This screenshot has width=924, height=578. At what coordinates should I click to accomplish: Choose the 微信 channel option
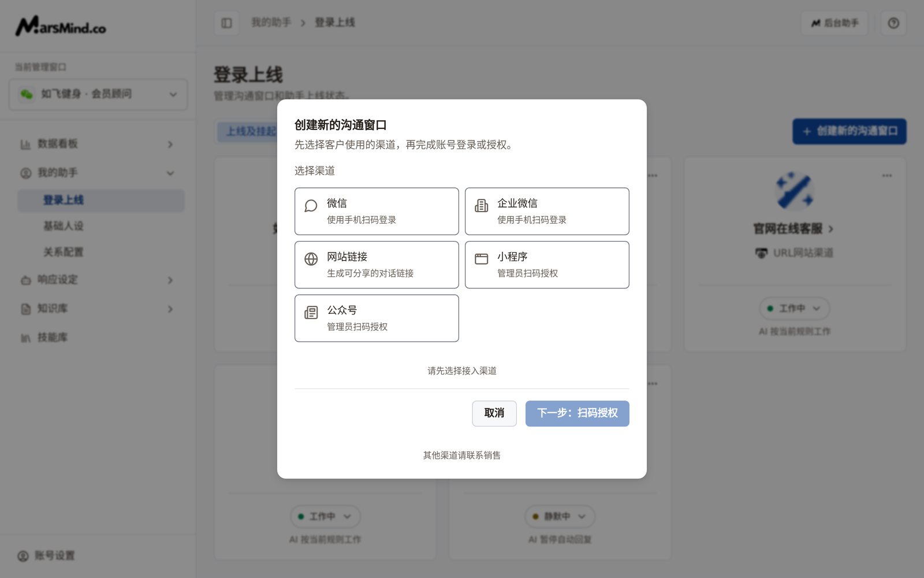(377, 211)
